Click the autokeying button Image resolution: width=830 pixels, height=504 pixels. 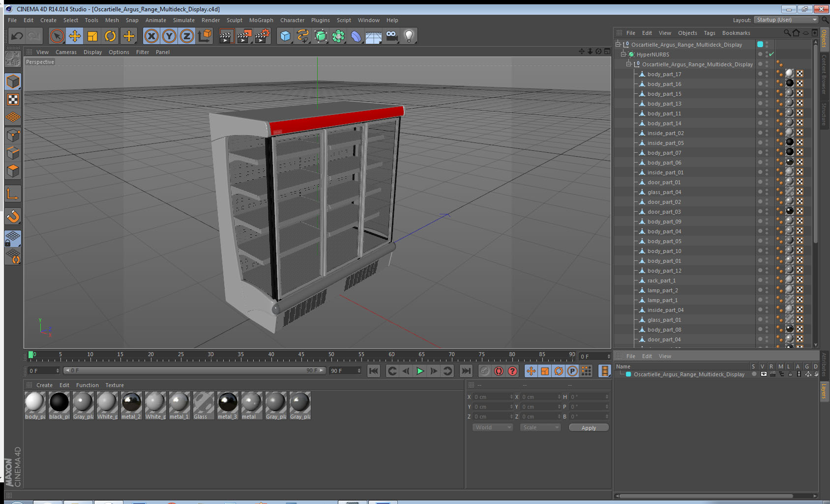(499, 371)
